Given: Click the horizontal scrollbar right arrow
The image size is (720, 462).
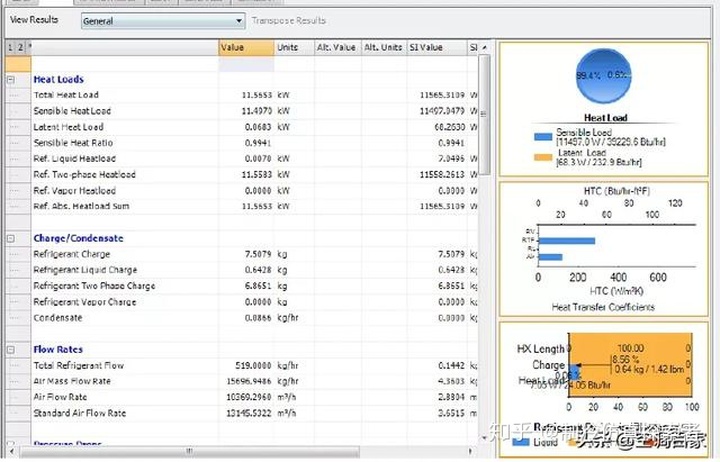Looking at the screenshot, I should tap(470, 452).
